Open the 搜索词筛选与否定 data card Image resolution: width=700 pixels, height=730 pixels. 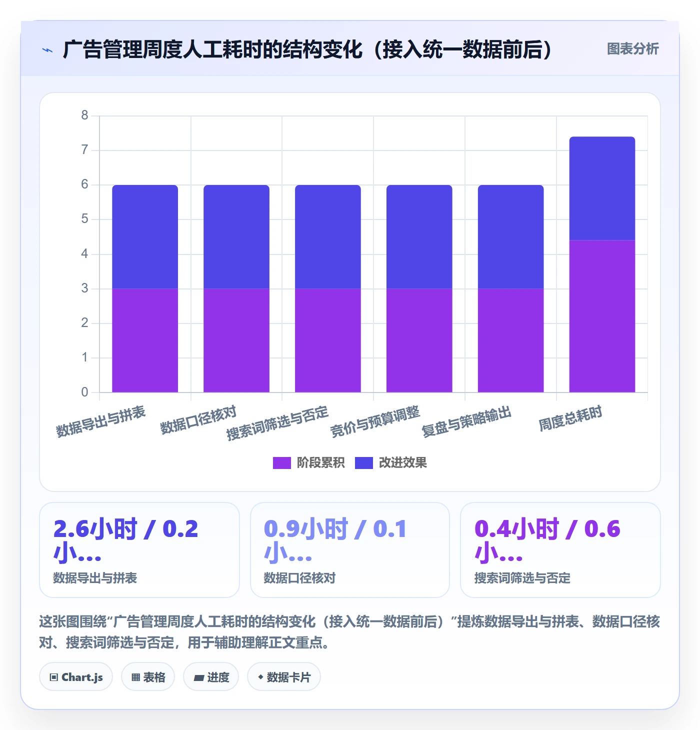point(560,550)
